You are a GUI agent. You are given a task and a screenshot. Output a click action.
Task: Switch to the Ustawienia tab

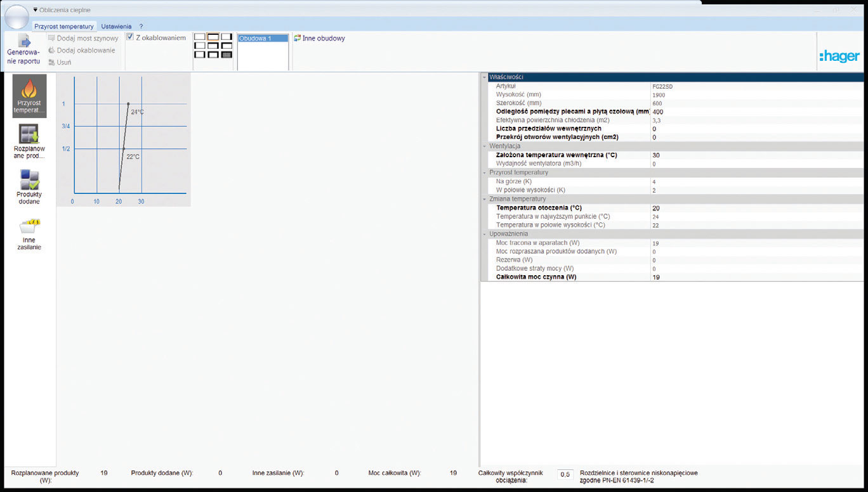pos(116,26)
